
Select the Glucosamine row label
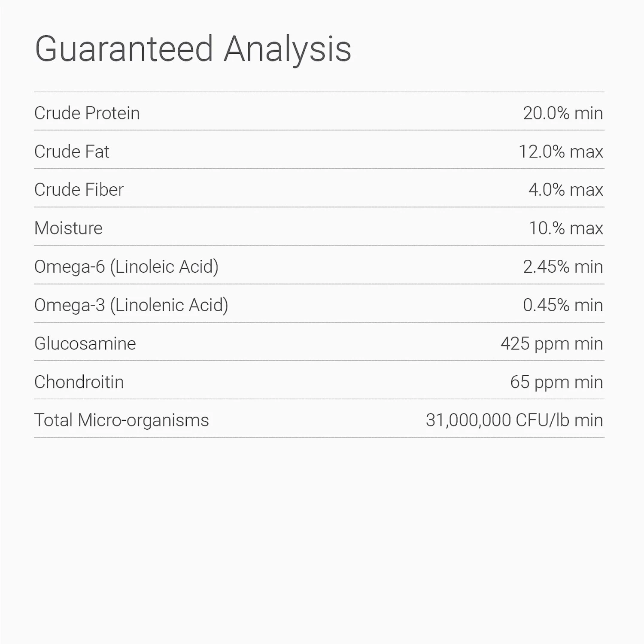tap(85, 343)
